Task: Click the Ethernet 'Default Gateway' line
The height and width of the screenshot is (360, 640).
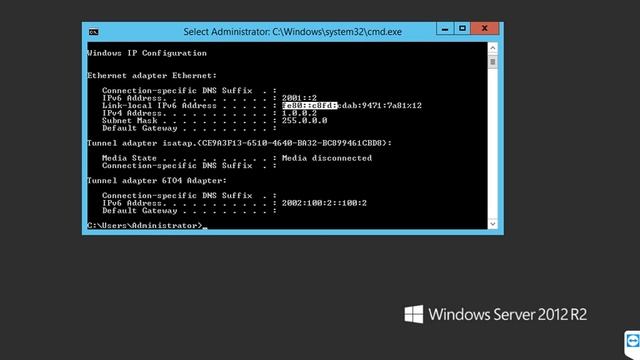Action: pyautogui.click(x=189, y=128)
